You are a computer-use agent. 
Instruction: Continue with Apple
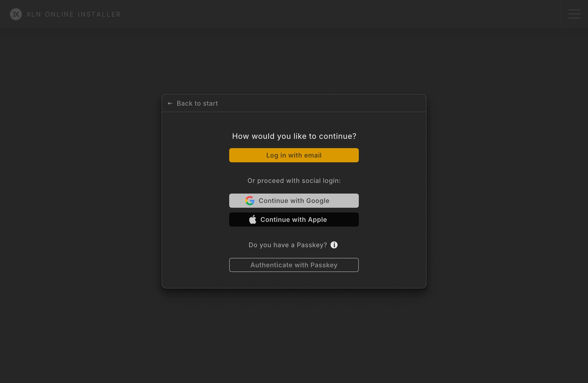pos(294,220)
